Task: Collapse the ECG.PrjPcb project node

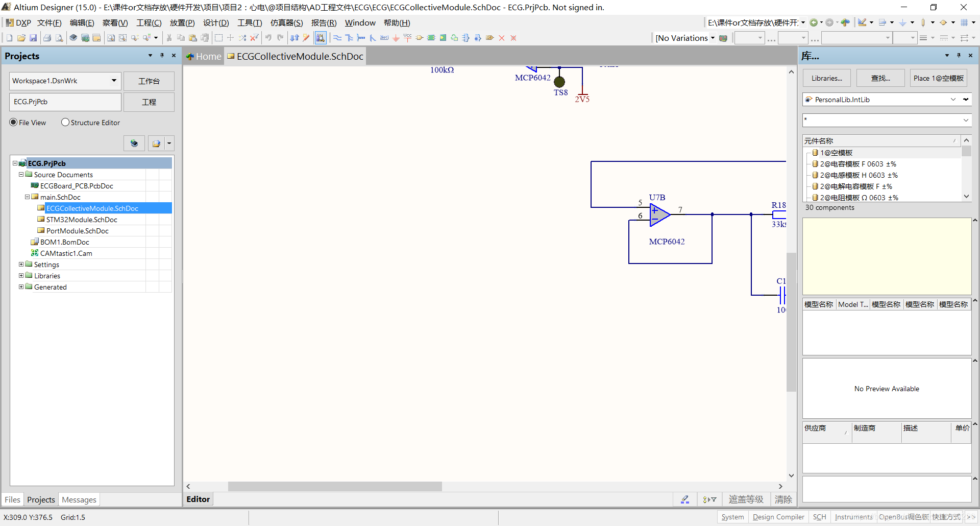Action: click(15, 163)
